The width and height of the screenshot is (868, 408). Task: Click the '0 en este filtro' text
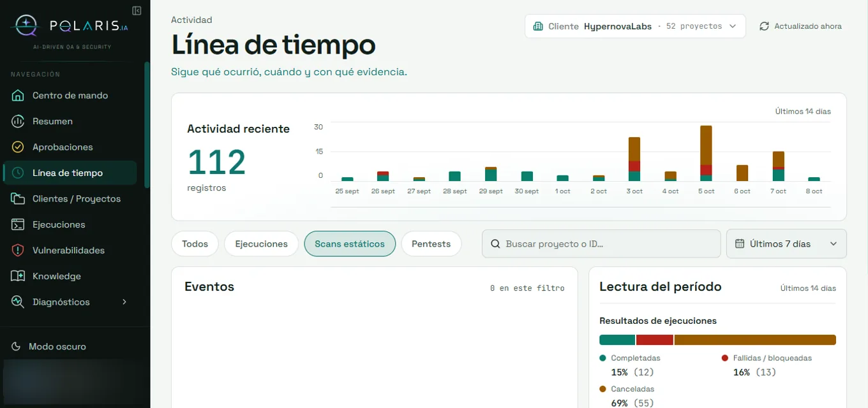coord(527,288)
